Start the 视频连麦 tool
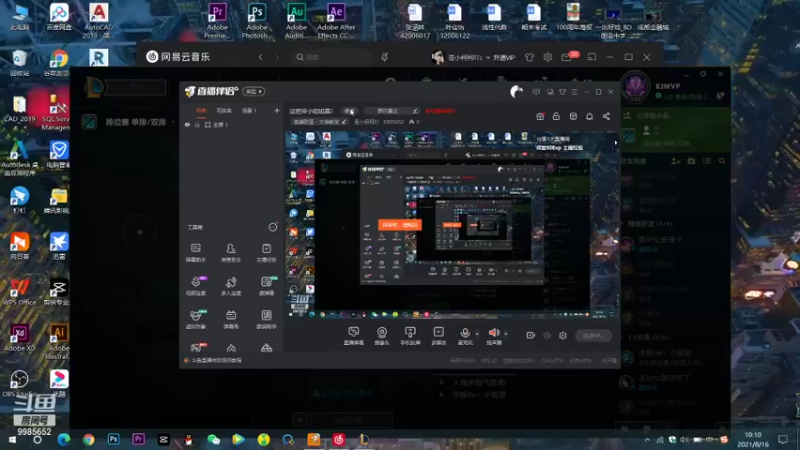The width and height of the screenshot is (800, 450). coord(195,286)
